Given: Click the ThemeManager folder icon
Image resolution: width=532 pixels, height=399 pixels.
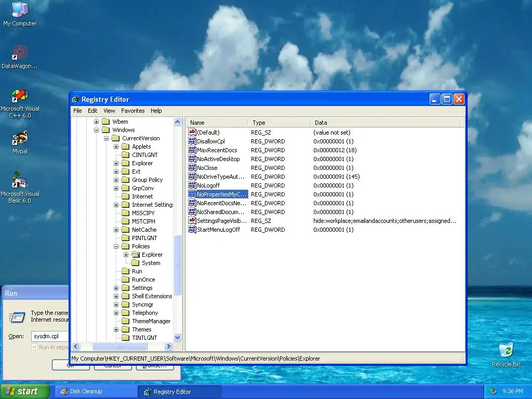Looking at the screenshot, I should [126, 321].
